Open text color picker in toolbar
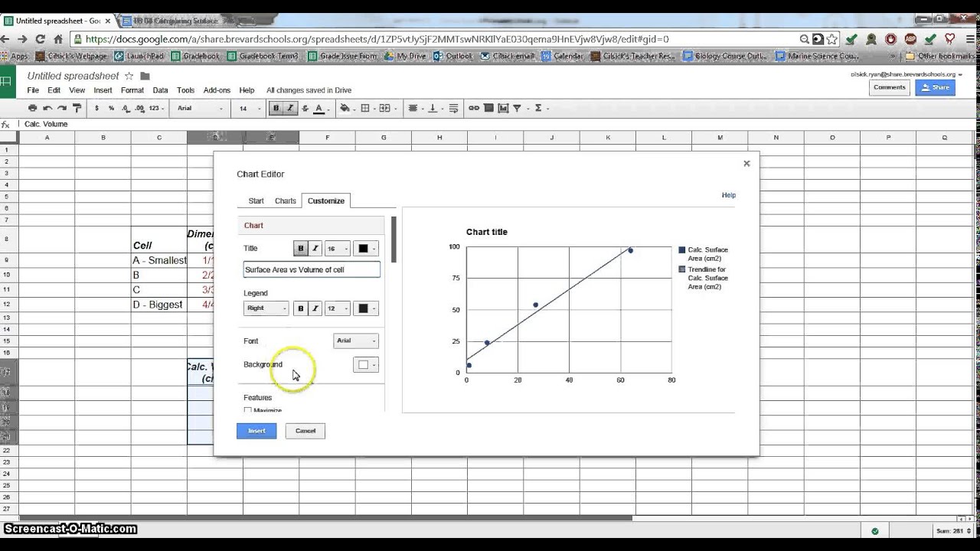 click(321, 108)
